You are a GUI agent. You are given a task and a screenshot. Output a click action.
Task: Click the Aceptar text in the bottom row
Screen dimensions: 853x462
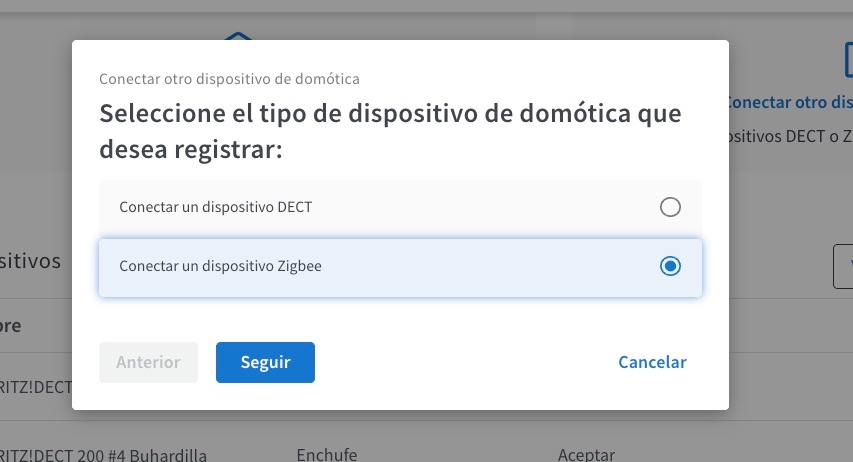(x=586, y=454)
